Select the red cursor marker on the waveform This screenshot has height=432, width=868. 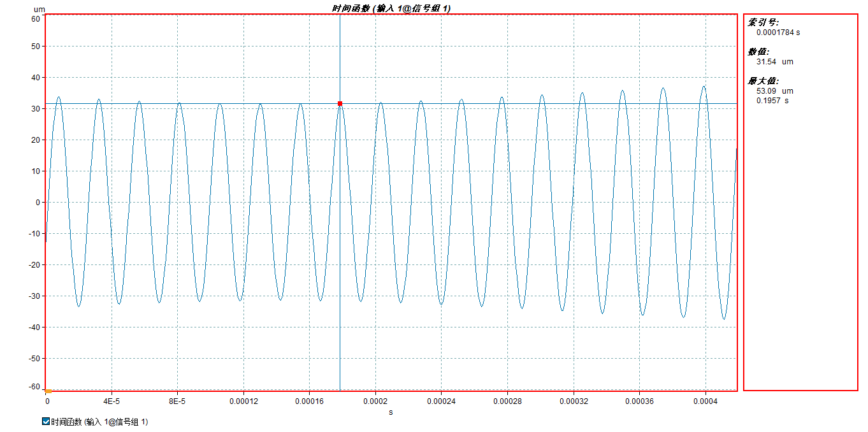(340, 103)
